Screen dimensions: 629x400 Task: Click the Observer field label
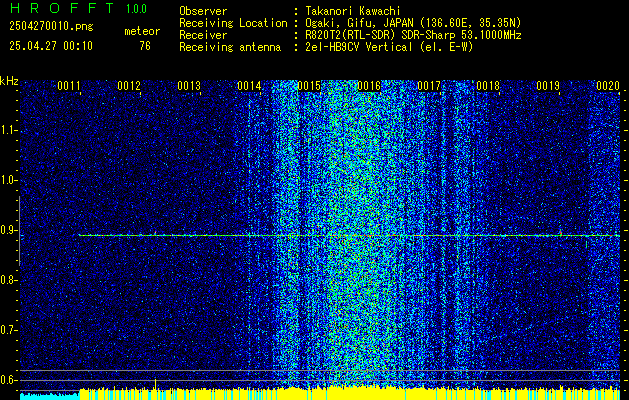[203, 11]
